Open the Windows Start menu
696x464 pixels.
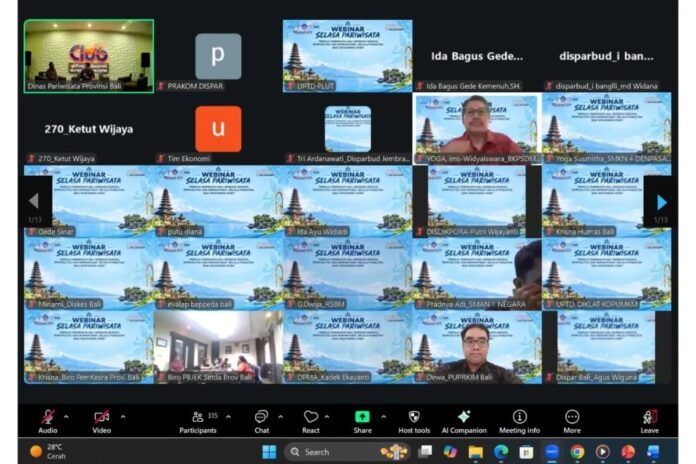[x=269, y=452]
